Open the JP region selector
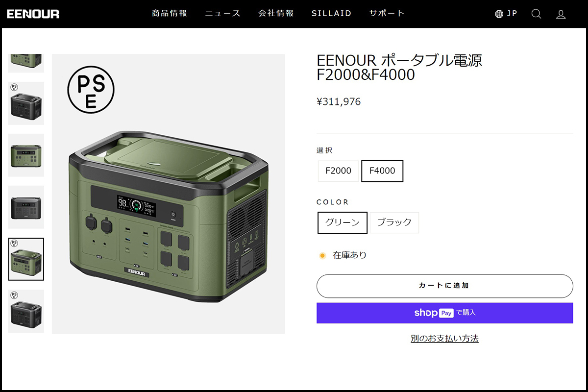 click(512, 14)
